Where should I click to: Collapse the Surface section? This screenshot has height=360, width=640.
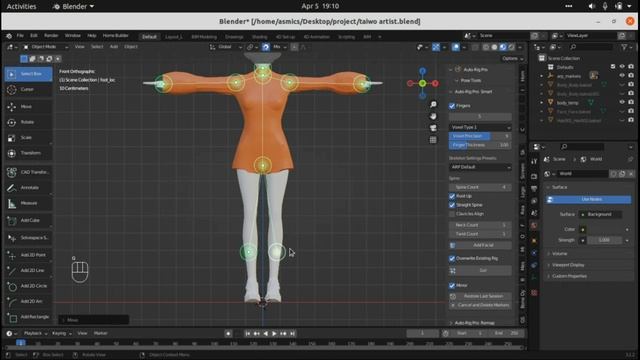point(559,187)
